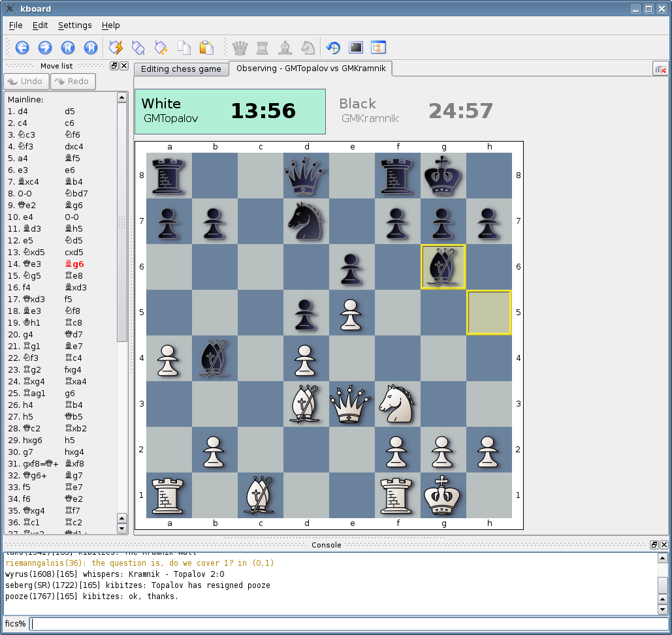
Task: Open the console terminal icon
Action: (x=356, y=48)
